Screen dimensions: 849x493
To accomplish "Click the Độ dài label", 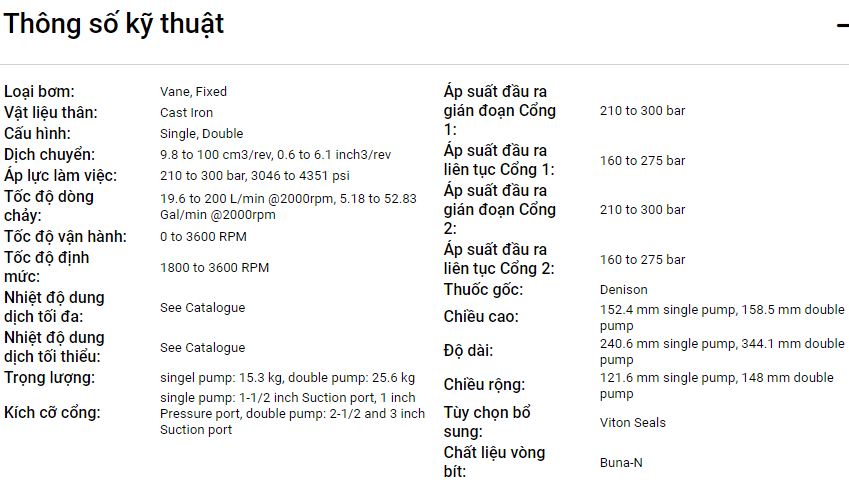I will (468, 351).
